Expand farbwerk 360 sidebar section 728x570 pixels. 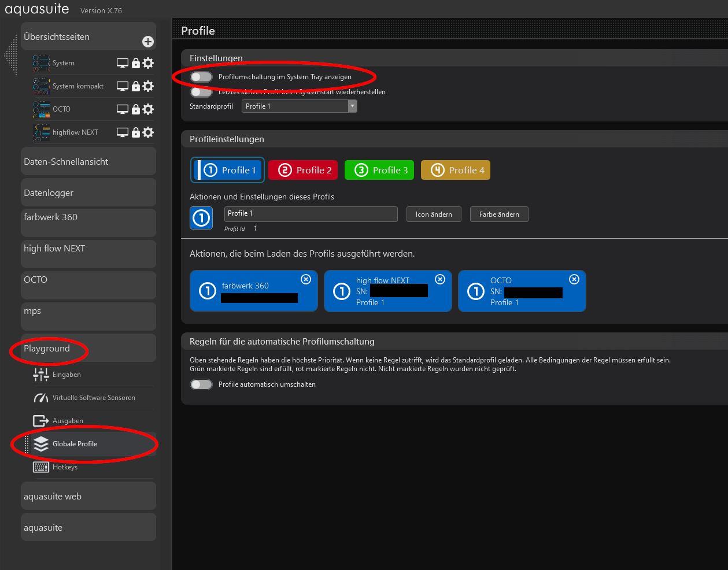pyautogui.click(x=88, y=223)
